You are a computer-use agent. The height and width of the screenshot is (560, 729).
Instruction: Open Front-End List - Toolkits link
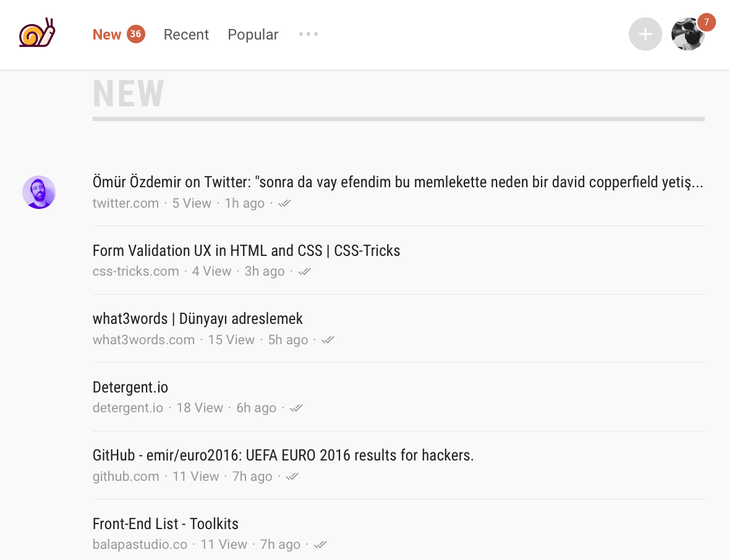tap(165, 524)
